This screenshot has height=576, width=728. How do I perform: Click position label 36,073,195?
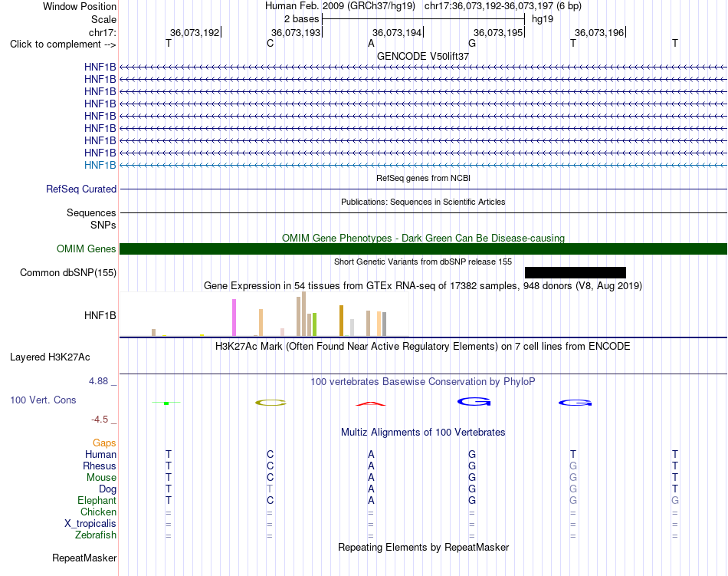click(498, 32)
